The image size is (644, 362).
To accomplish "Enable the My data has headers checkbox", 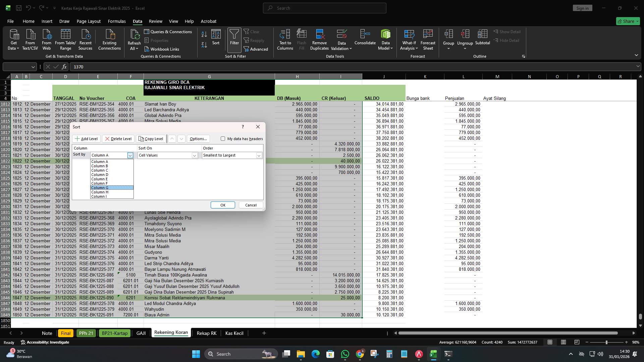I will 223,138.
